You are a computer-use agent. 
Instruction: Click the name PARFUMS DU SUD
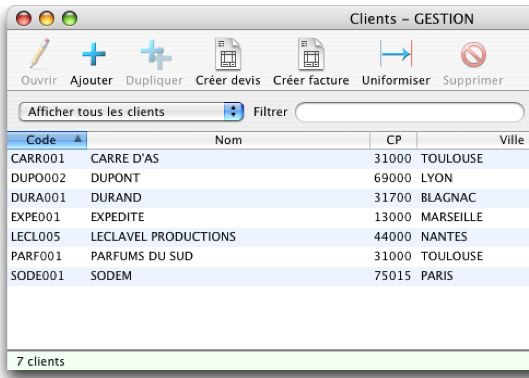[142, 256]
